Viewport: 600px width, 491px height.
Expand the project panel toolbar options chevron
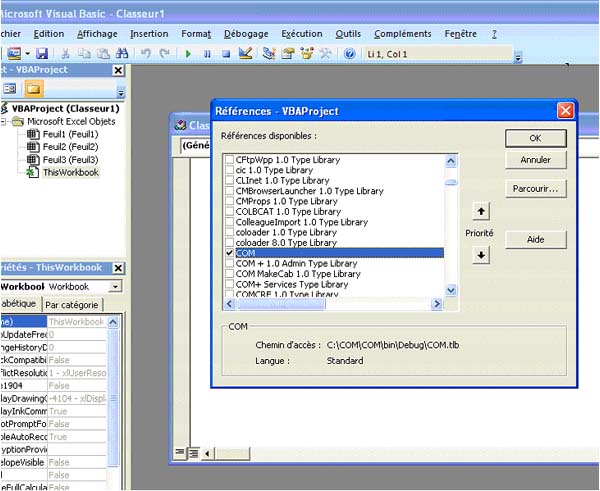tap(121, 93)
